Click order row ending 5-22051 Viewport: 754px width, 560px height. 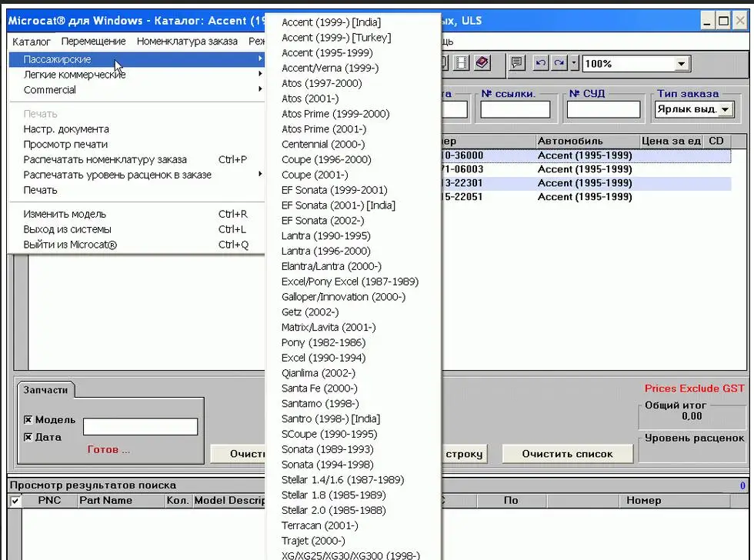tap(586, 197)
